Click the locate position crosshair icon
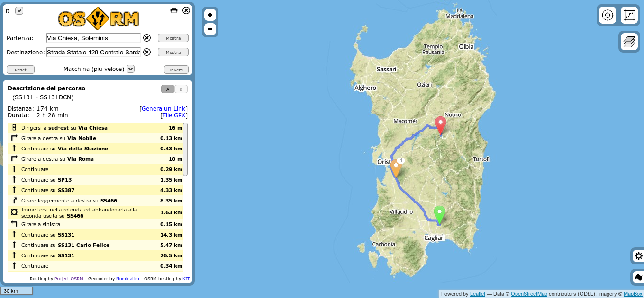644x299 pixels. tap(608, 15)
